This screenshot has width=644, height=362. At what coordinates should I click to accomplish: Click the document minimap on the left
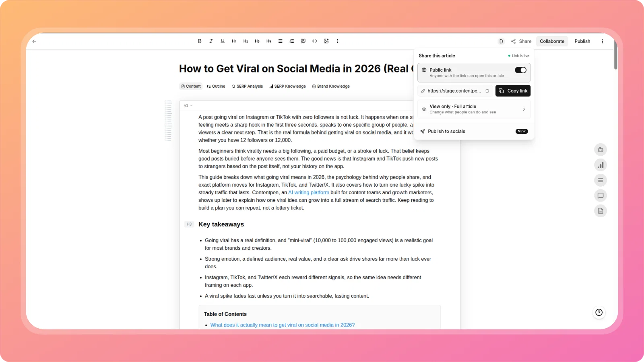click(x=169, y=120)
